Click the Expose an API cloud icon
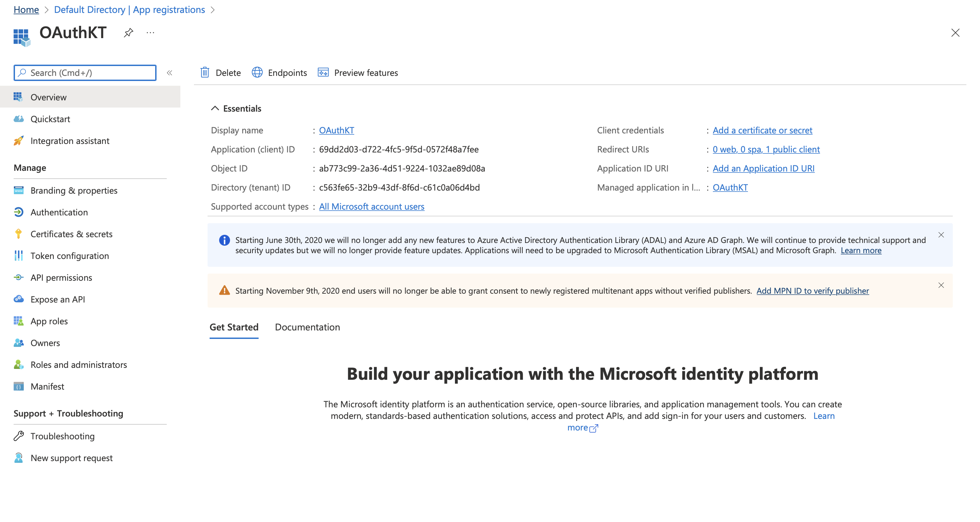980x522 pixels. point(18,299)
